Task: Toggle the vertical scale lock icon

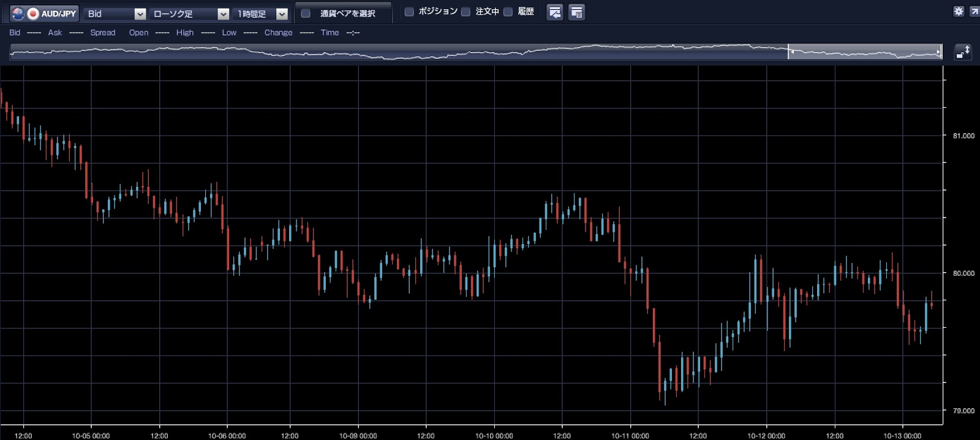Action: [963, 52]
